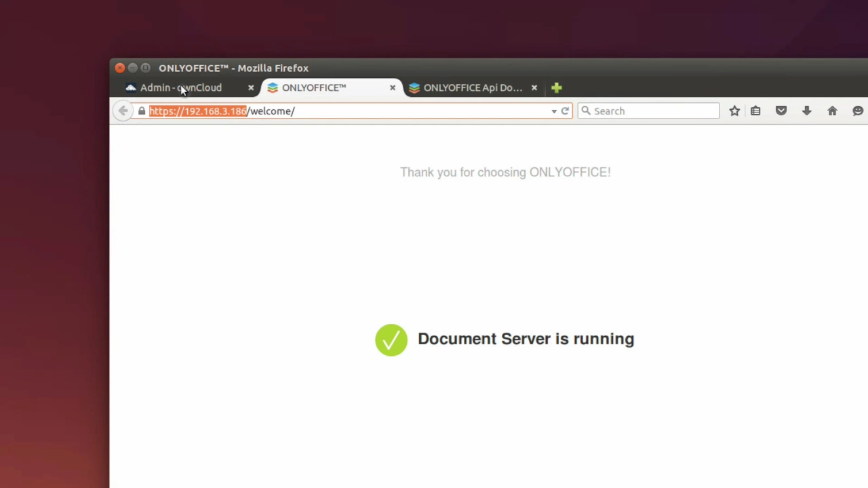Click the ONLYOFFICE Api tab favicon
868x488 pixels.
click(414, 87)
